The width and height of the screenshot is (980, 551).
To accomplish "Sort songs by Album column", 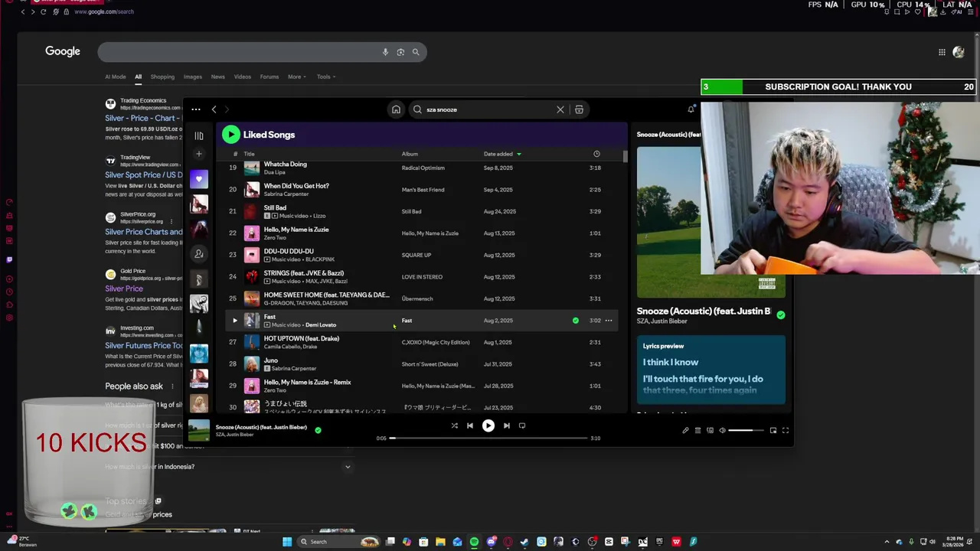I will click(x=410, y=154).
